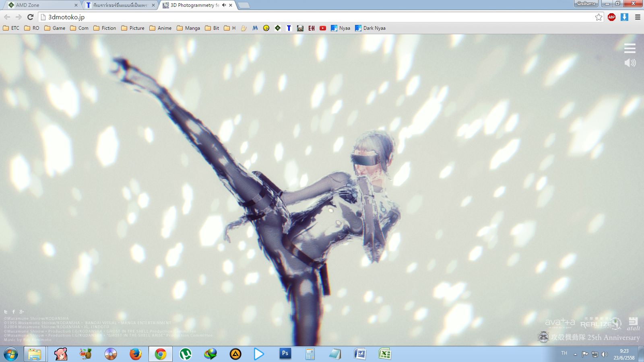Open the Anime bookmarks folder

161,28
